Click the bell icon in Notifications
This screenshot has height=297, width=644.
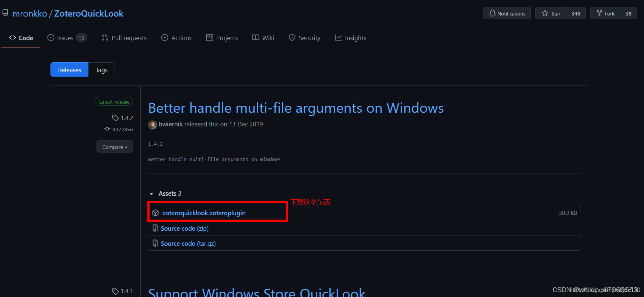point(493,13)
